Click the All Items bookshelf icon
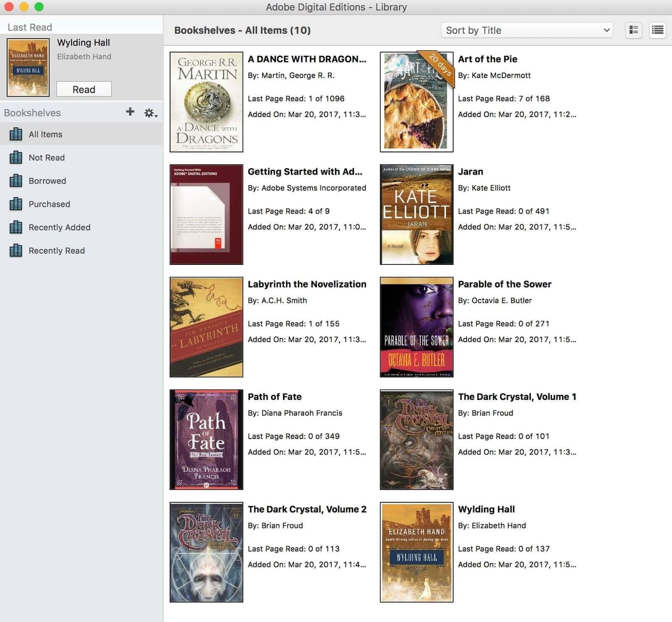Image resolution: width=672 pixels, height=622 pixels. [16, 134]
